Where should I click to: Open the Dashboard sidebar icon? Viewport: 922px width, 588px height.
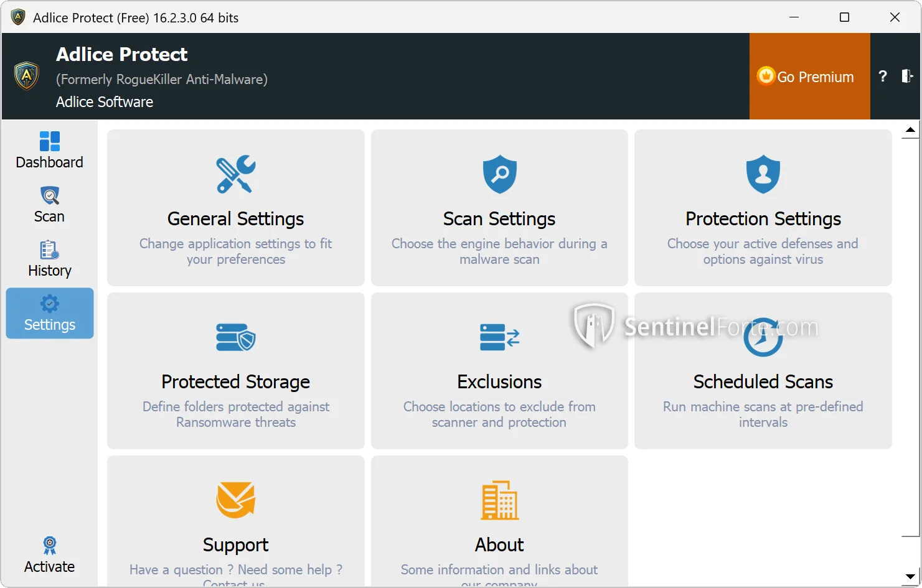pyautogui.click(x=50, y=141)
